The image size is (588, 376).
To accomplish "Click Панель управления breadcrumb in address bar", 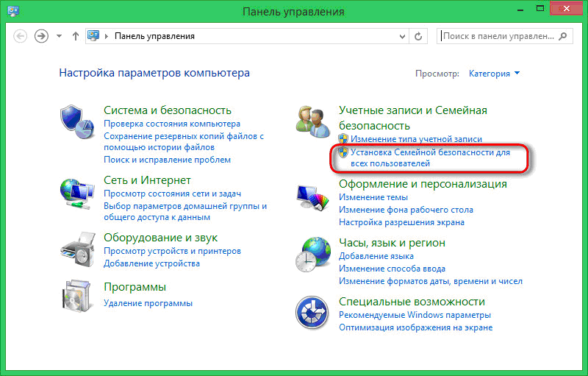I will (x=154, y=36).
